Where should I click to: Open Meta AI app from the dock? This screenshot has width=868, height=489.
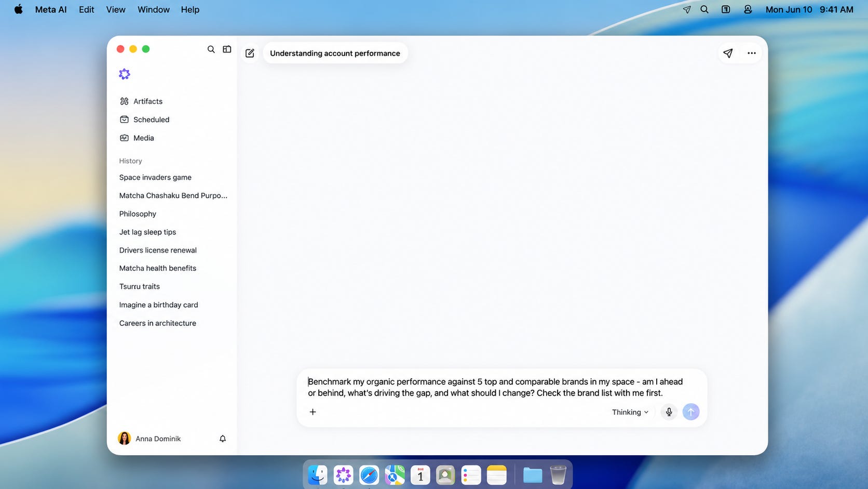[343, 475]
